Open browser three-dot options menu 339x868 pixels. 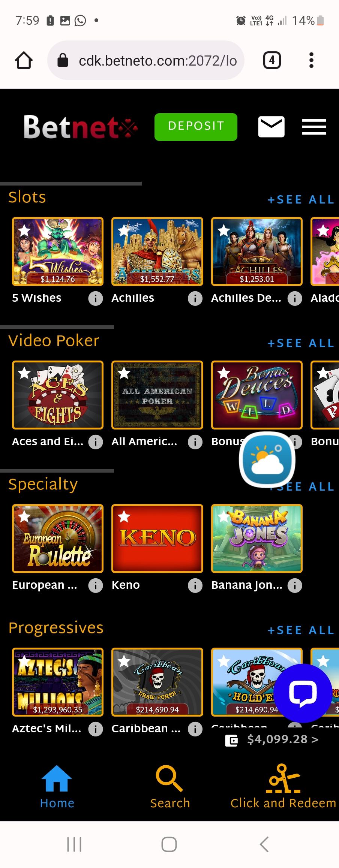[x=311, y=60]
